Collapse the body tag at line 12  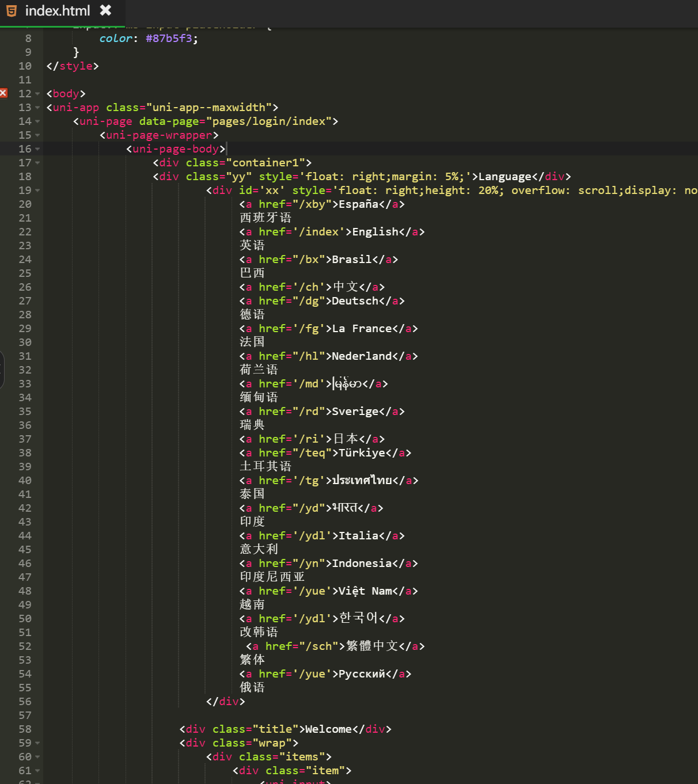37,94
